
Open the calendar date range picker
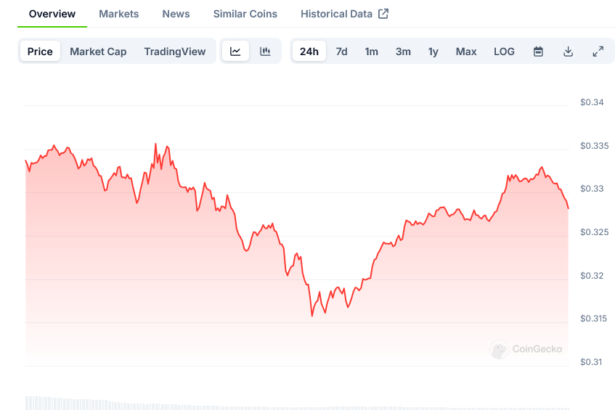tap(538, 51)
